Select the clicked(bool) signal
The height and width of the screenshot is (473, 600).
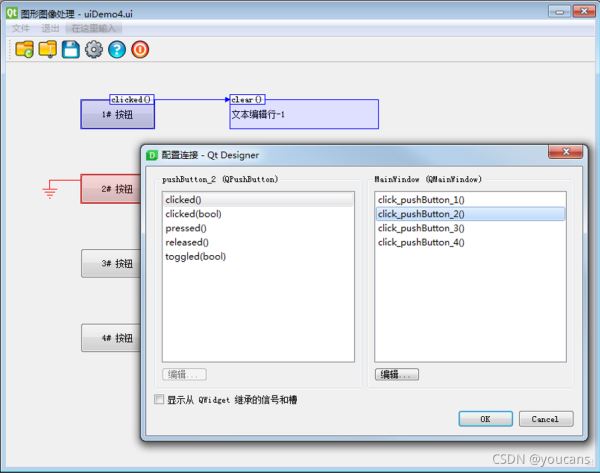coord(258,214)
